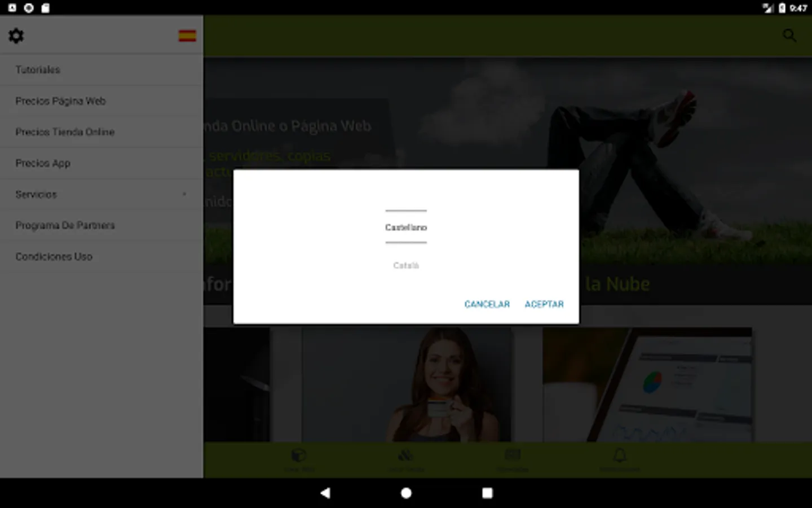Open Precios App entry
This screenshot has height=508, width=812.
pos(101,163)
